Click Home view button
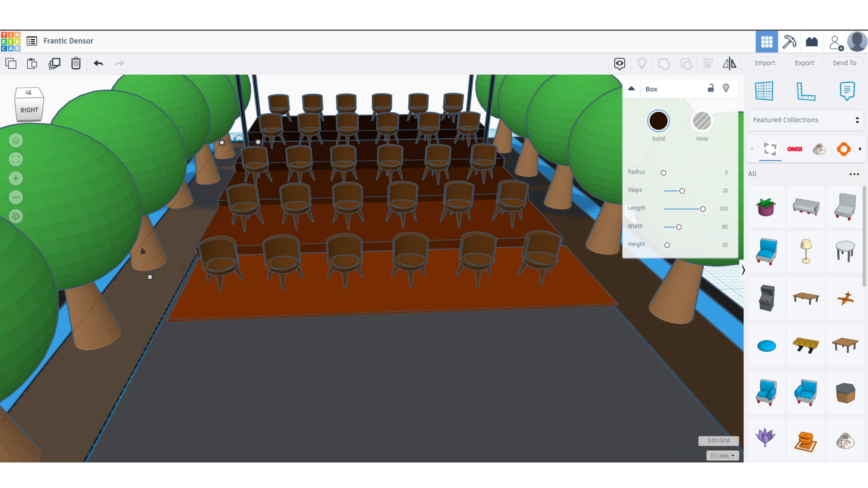 [16, 140]
